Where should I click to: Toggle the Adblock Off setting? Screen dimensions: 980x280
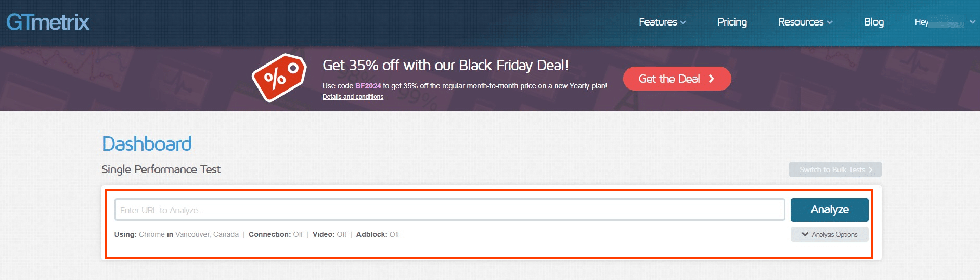394,235
